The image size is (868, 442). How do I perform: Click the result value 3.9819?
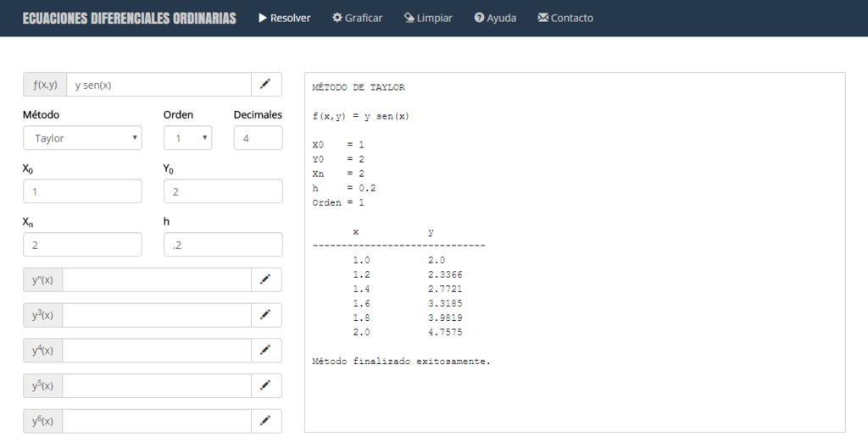[445, 318]
